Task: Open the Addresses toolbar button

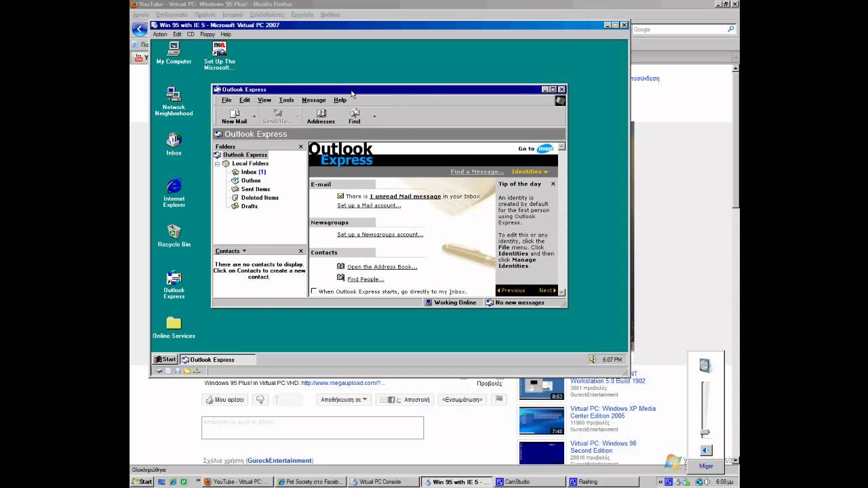Action: [x=321, y=117]
